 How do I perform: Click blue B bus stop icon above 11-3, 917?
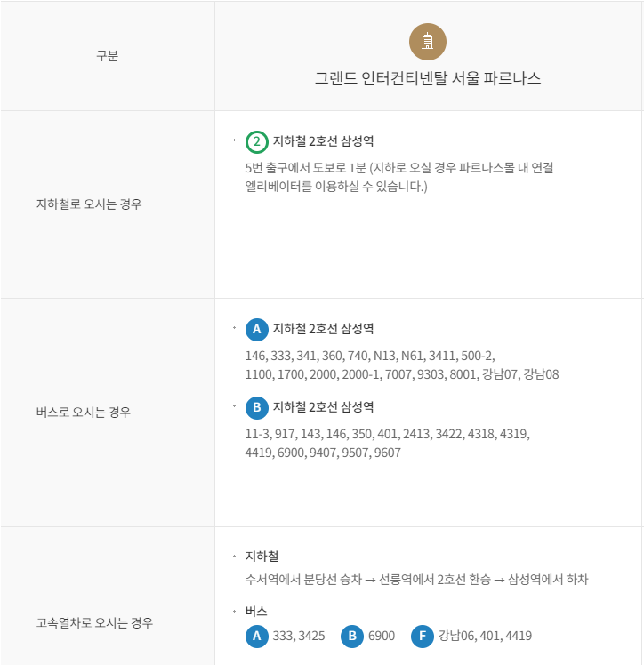click(x=257, y=408)
